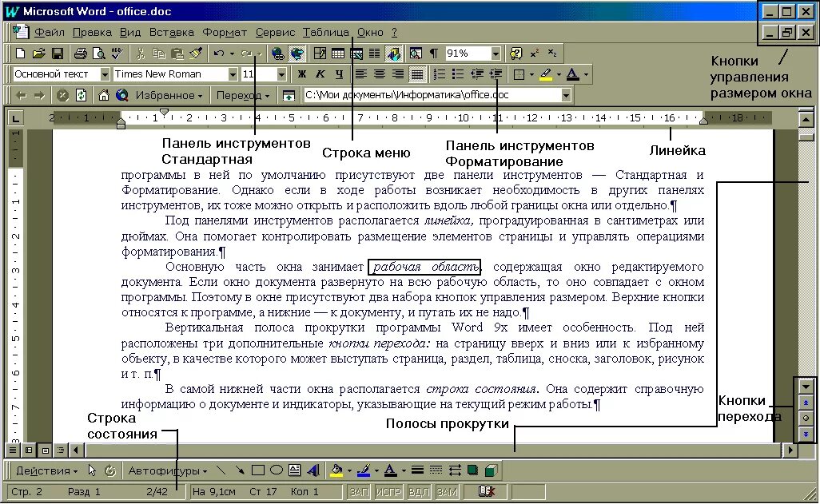820x504 pixels.
Task: Insert a Text Box from Drawing toolbar
Action: [294, 470]
